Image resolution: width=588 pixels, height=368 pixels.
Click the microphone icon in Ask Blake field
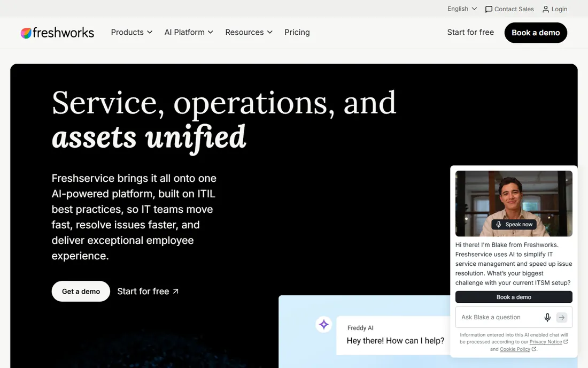pyautogui.click(x=547, y=317)
